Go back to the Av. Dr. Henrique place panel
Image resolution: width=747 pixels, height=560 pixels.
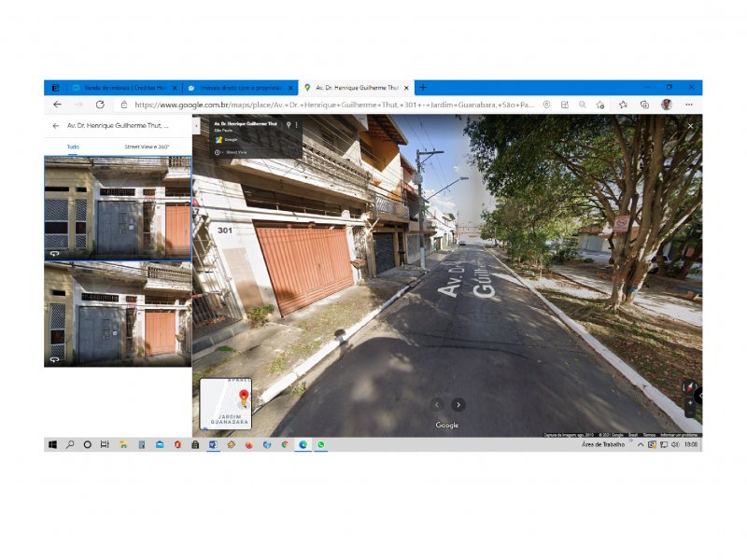(56, 126)
